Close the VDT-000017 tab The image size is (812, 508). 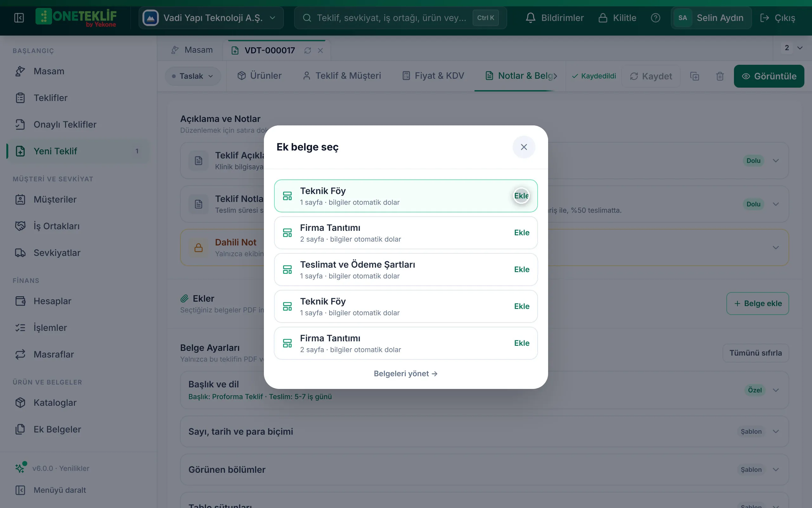click(320, 50)
